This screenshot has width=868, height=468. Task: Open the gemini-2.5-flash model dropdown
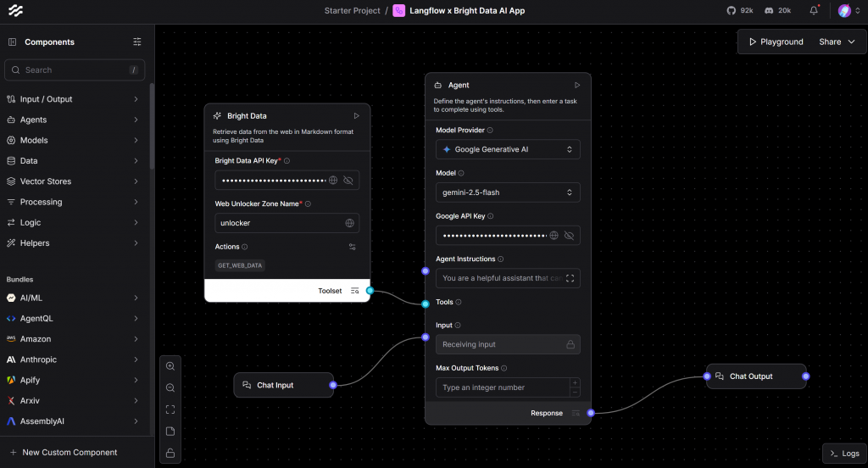[x=508, y=192]
